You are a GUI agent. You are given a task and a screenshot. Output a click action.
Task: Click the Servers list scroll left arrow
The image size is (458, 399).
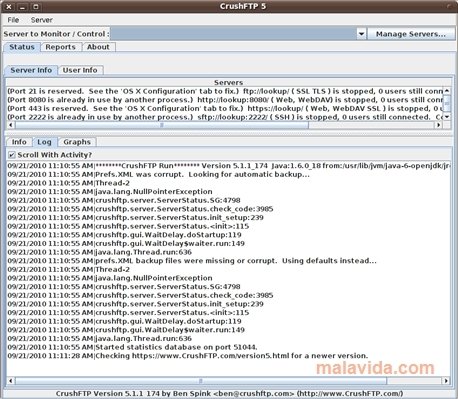pyautogui.click(x=11, y=125)
